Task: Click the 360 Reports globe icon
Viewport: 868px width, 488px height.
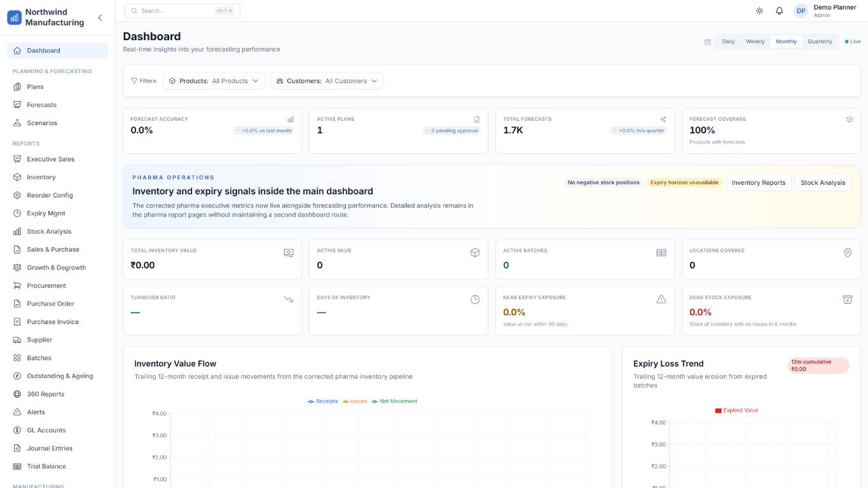Action: [x=17, y=394]
